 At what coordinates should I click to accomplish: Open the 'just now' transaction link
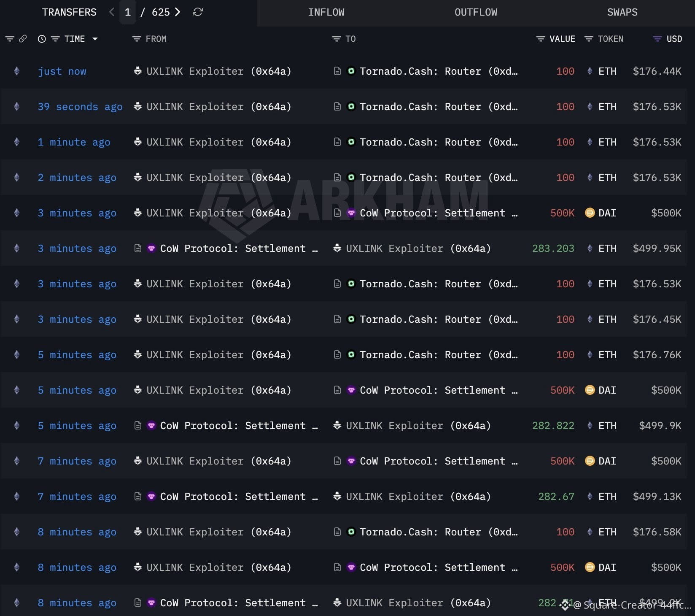62,71
